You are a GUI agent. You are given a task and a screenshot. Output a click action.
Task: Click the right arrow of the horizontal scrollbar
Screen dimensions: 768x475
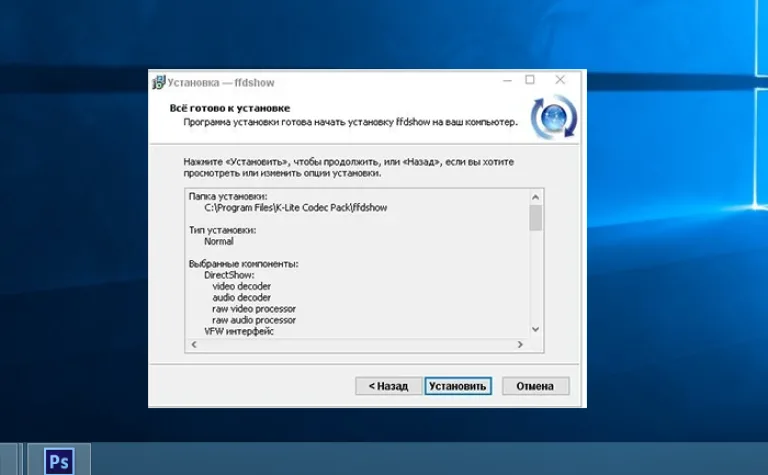point(520,345)
